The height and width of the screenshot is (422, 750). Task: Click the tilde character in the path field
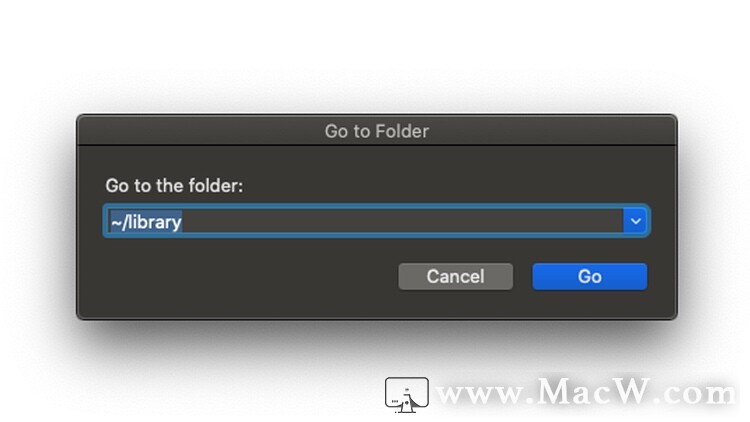(x=116, y=222)
